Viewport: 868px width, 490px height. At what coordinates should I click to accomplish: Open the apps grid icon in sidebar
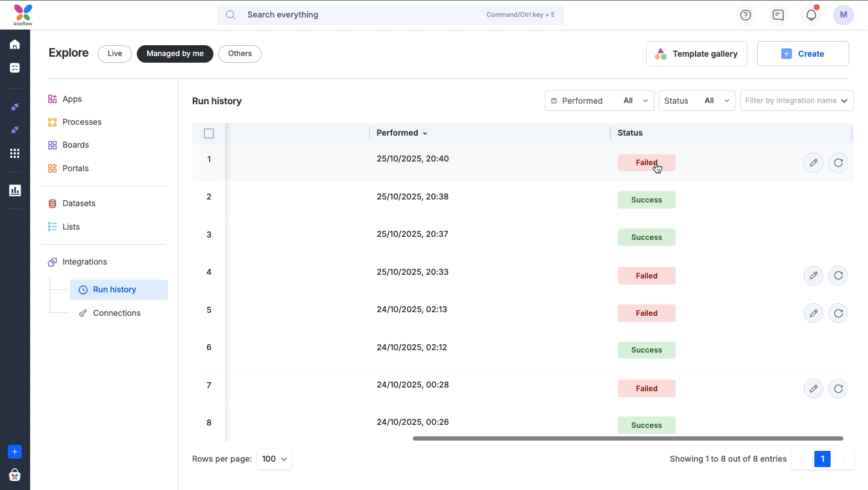(15, 154)
